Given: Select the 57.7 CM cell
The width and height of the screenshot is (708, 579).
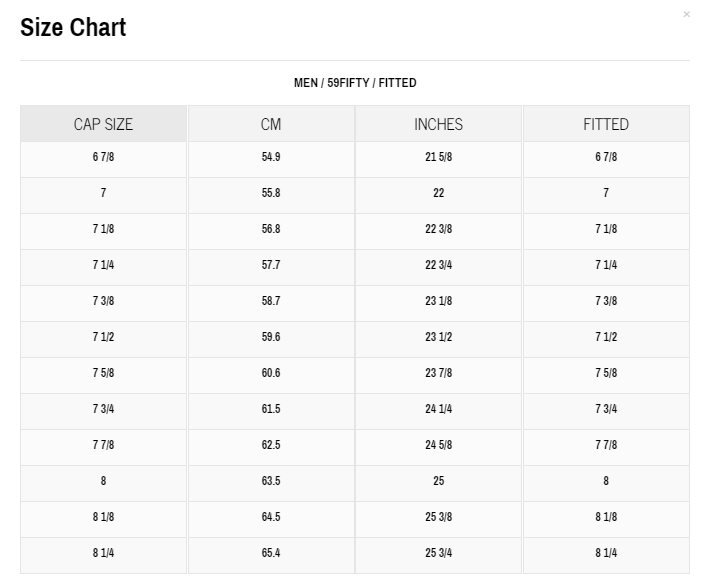Looking at the screenshot, I should [x=271, y=265].
